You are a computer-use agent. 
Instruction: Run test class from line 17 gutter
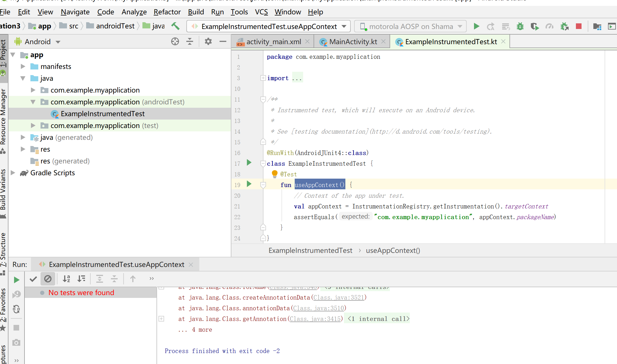(x=249, y=163)
